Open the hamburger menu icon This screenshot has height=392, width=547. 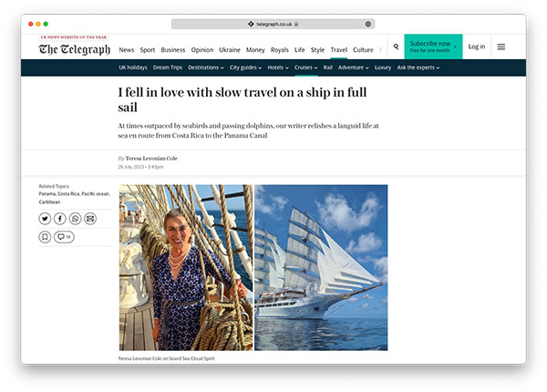(501, 46)
